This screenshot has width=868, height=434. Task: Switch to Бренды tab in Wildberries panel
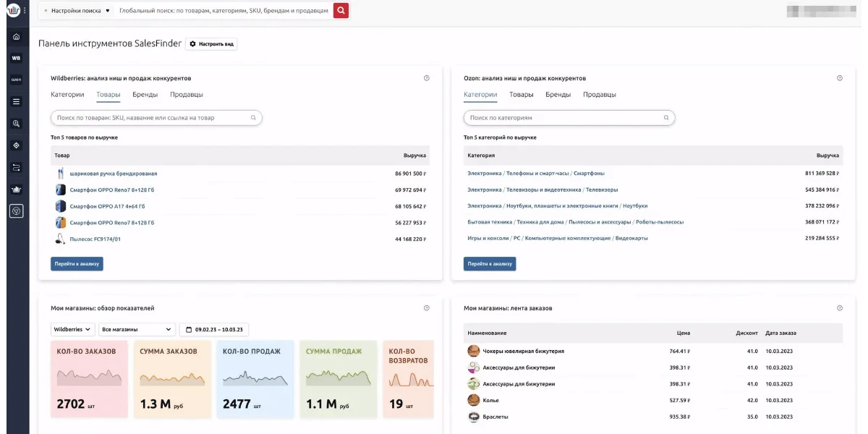pyautogui.click(x=145, y=95)
